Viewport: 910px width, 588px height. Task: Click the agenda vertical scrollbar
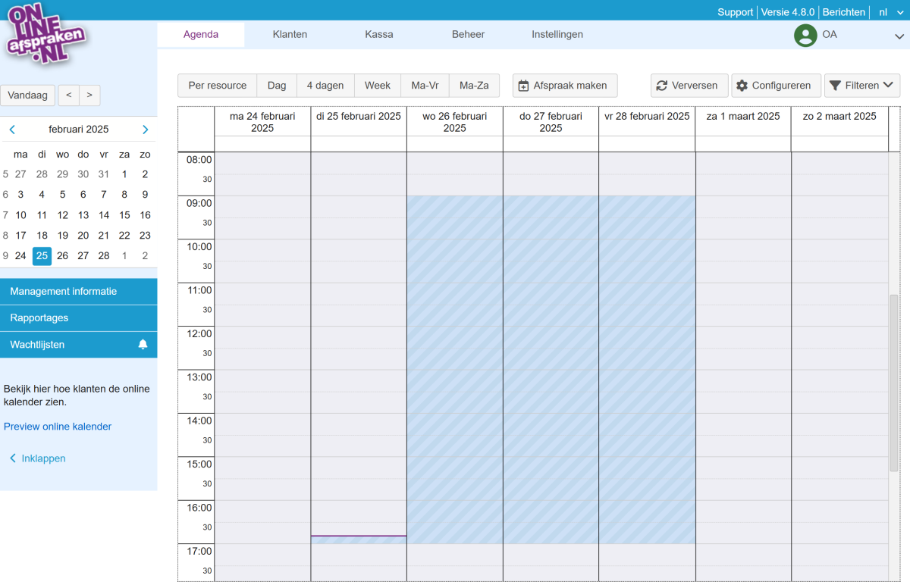pyautogui.click(x=893, y=383)
